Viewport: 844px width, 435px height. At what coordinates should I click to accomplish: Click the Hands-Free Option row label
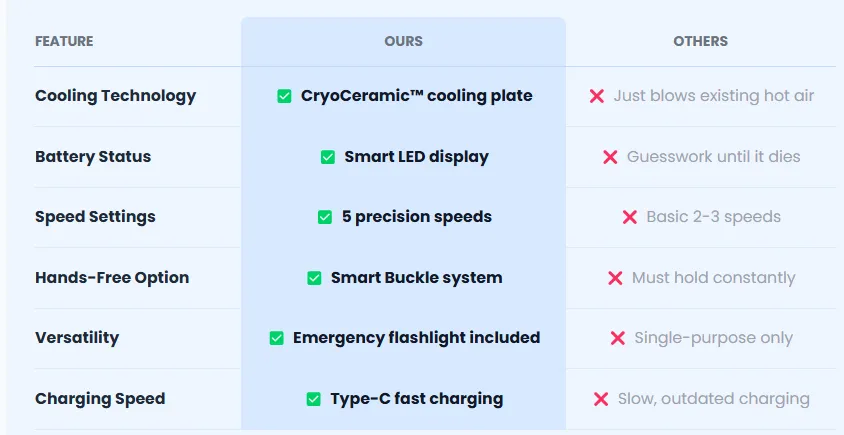[112, 278]
